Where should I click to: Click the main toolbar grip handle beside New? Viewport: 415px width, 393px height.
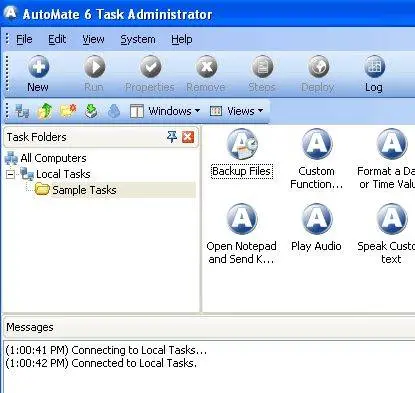point(7,74)
